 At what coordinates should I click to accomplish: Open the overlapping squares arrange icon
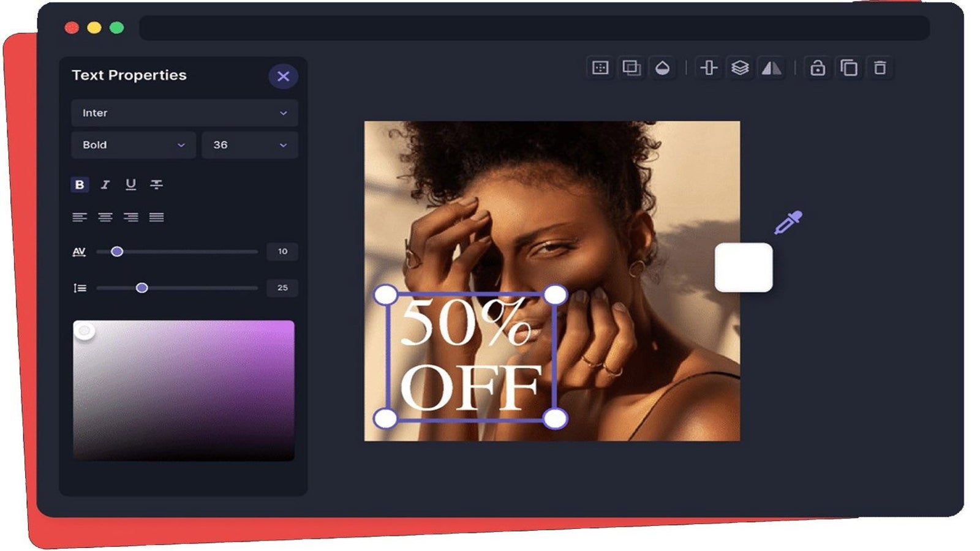click(631, 68)
